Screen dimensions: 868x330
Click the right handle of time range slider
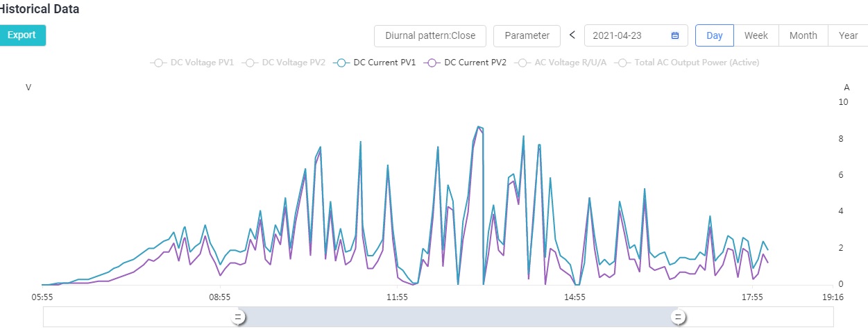678,317
